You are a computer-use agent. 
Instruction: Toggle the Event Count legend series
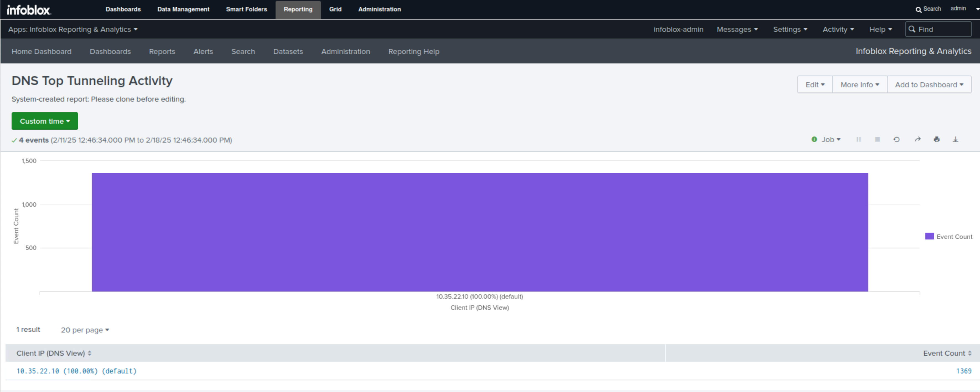pyautogui.click(x=948, y=237)
